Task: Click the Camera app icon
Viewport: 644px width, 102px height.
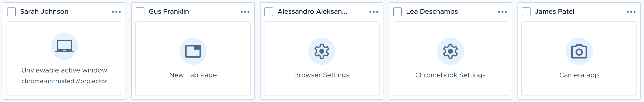Action: [x=579, y=51]
